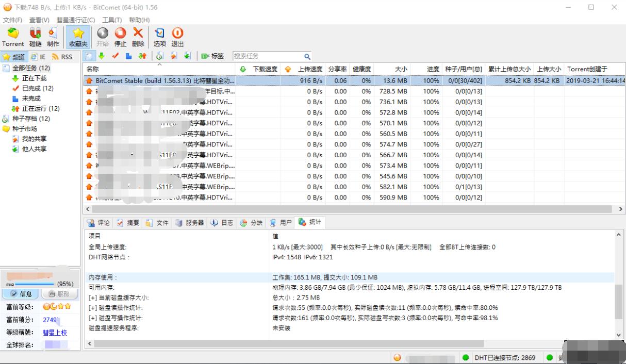Select BitComet Stable build task row

(x=354, y=81)
